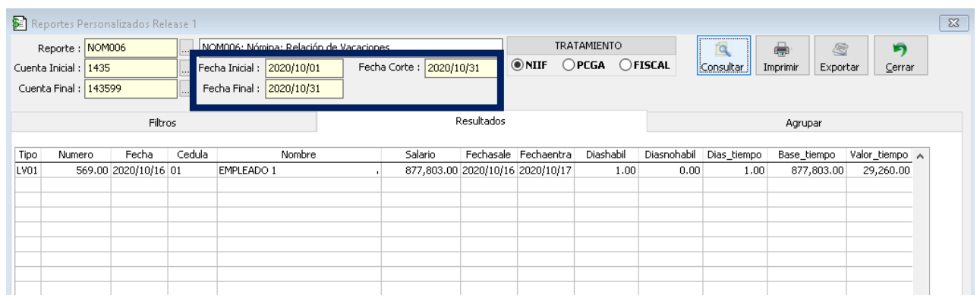Image resolution: width=980 pixels, height=301 pixels.
Task: Select the Cedula cell 01
Action: pyautogui.click(x=192, y=171)
